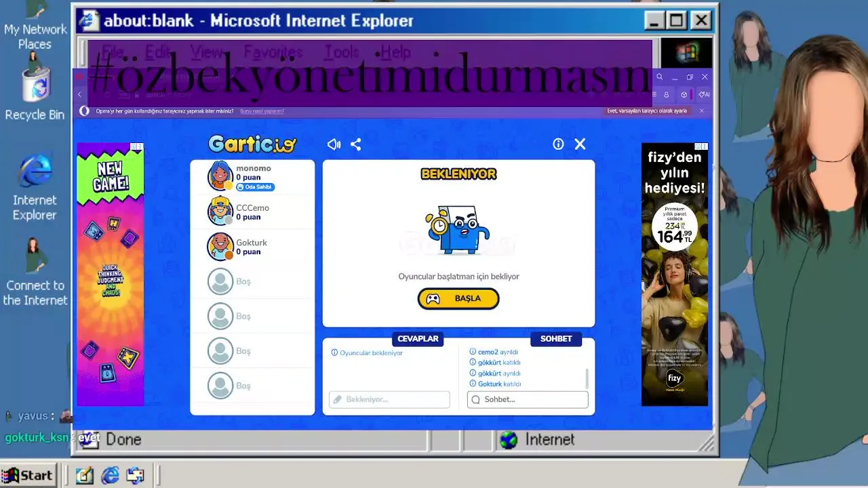Screen dimensions: 868x488
Task: Open the Tools menu in Internet Explorer
Action: (341, 52)
